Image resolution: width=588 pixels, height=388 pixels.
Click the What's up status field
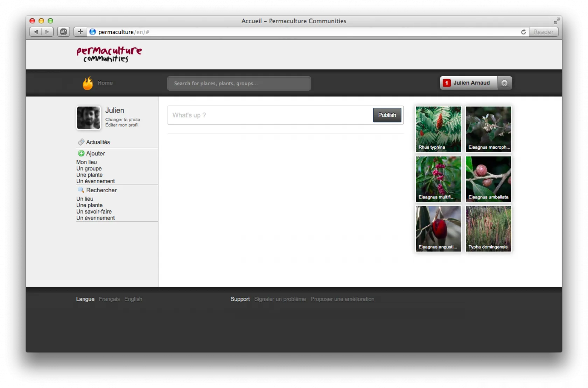click(269, 115)
